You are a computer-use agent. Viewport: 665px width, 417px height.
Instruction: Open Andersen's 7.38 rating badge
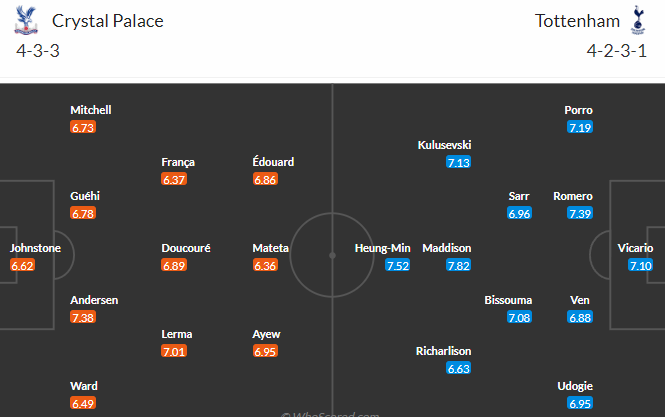tap(83, 317)
